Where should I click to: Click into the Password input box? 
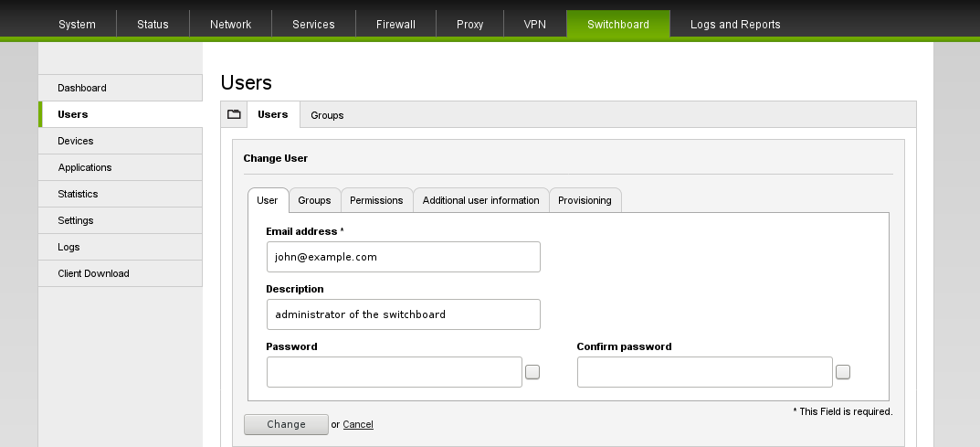pos(394,372)
